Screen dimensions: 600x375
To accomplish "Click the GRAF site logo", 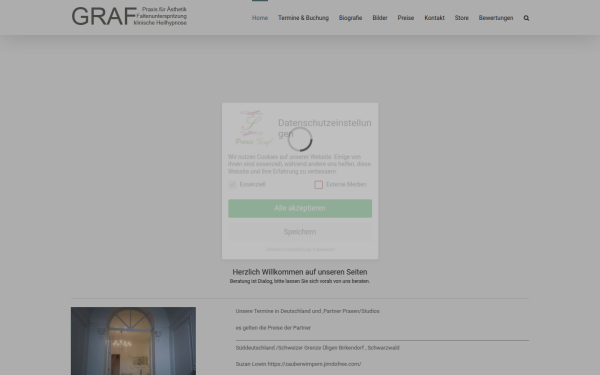I will [x=129, y=16].
